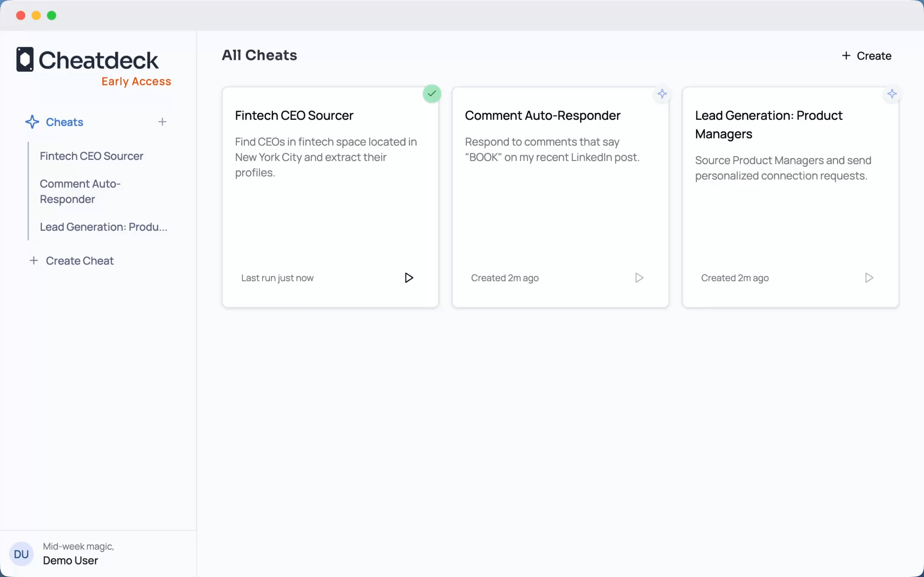Click the Cheats sparkle icon in sidebar
Screen dimensions: 924x577
[32, 122]
